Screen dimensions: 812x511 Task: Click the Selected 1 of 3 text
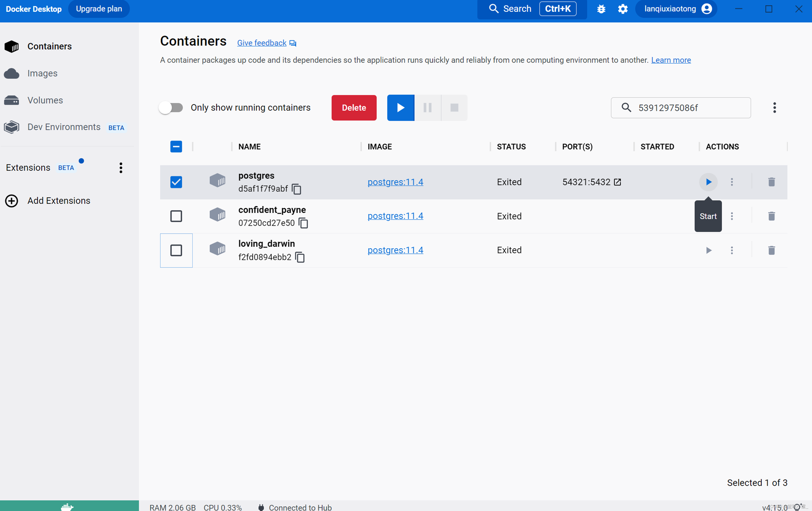[757, 483]
